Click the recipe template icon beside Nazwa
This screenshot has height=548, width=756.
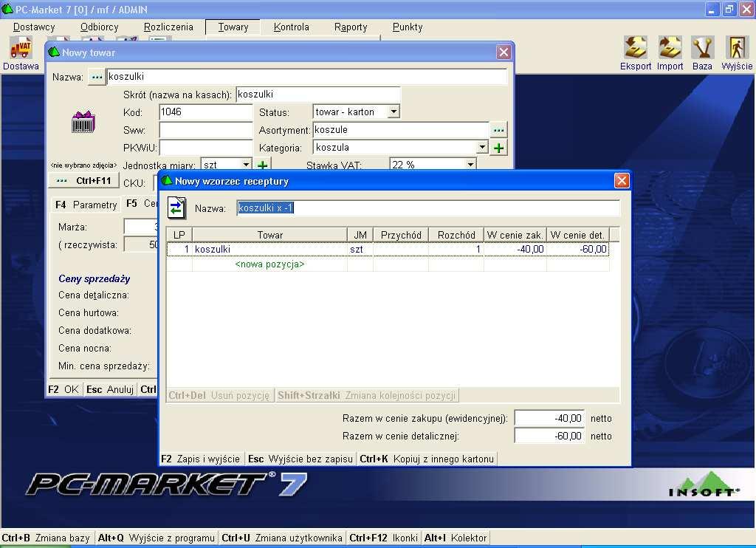point(176,208)
